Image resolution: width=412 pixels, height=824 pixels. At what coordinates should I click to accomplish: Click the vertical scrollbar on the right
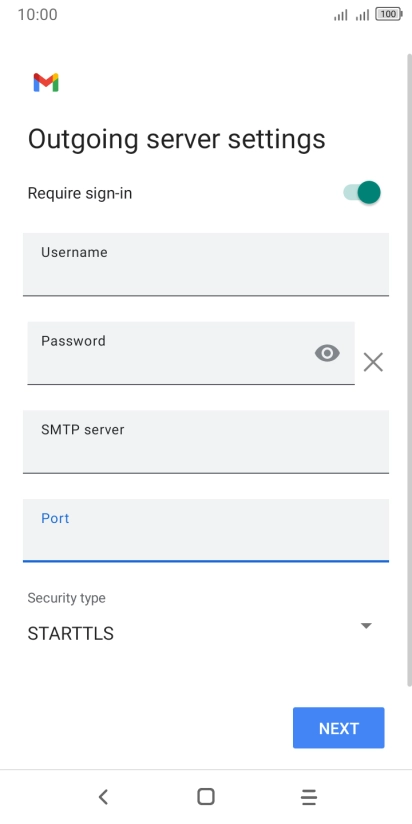click(x=409, y=369)
